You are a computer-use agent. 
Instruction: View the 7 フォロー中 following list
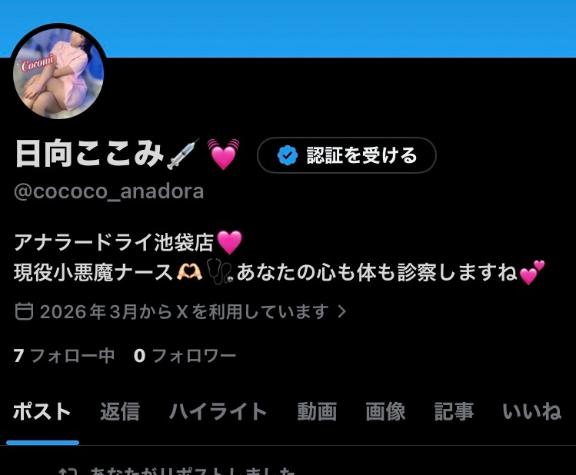click(x=64, y=356)
